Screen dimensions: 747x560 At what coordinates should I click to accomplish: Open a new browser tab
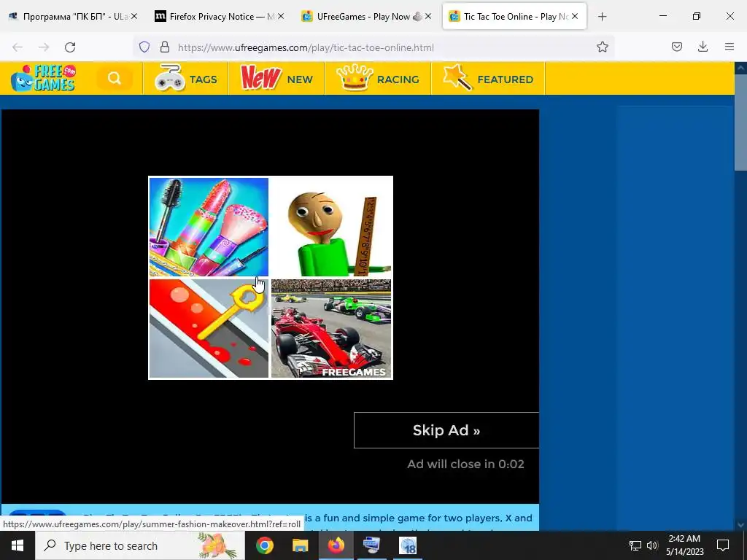(602, 17)
